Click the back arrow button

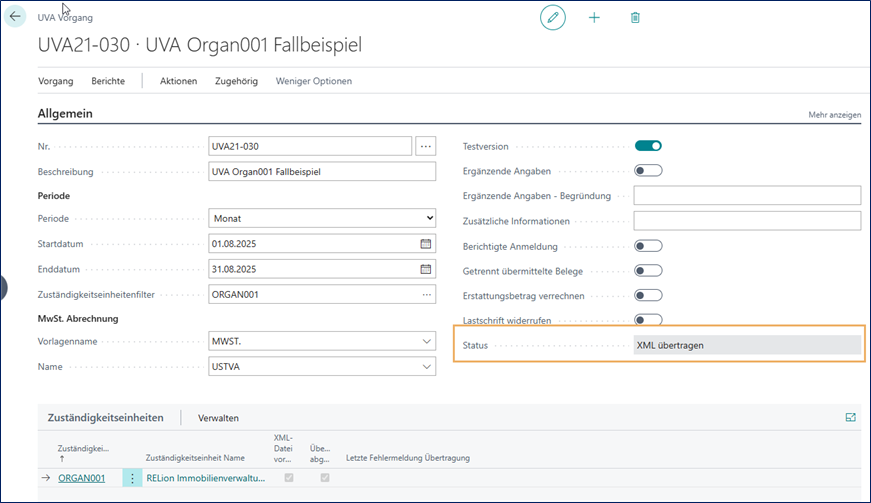pyautogui.click(x=15, y=17)
